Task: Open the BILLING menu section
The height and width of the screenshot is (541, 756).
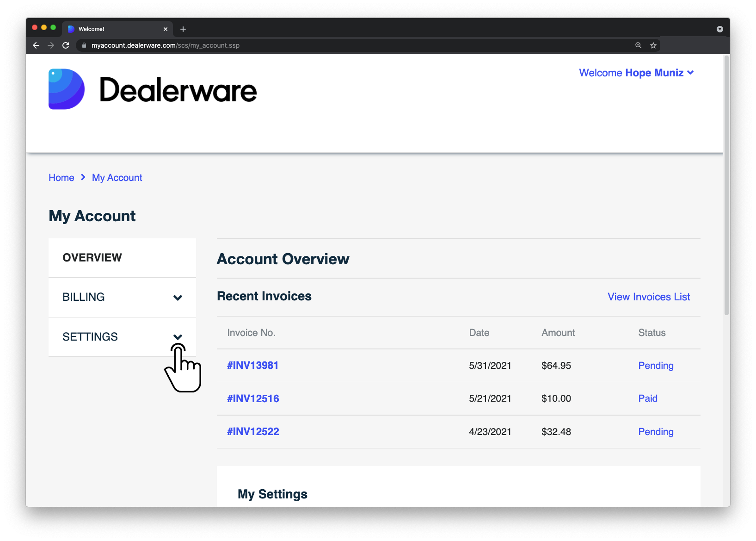Action: 122,297
